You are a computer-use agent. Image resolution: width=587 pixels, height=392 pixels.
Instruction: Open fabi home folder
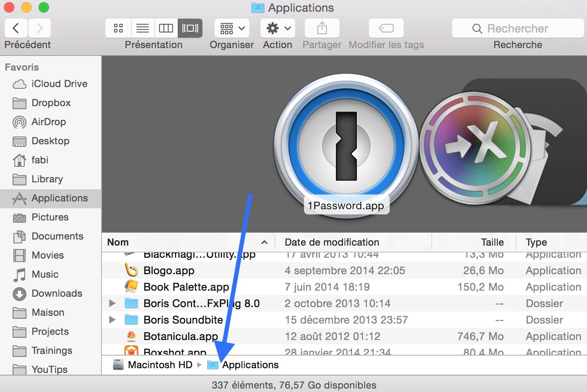point(51,160)
